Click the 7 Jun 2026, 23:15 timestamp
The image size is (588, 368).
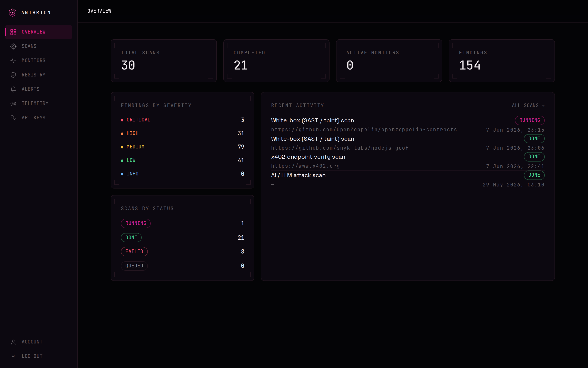[515, 130]
